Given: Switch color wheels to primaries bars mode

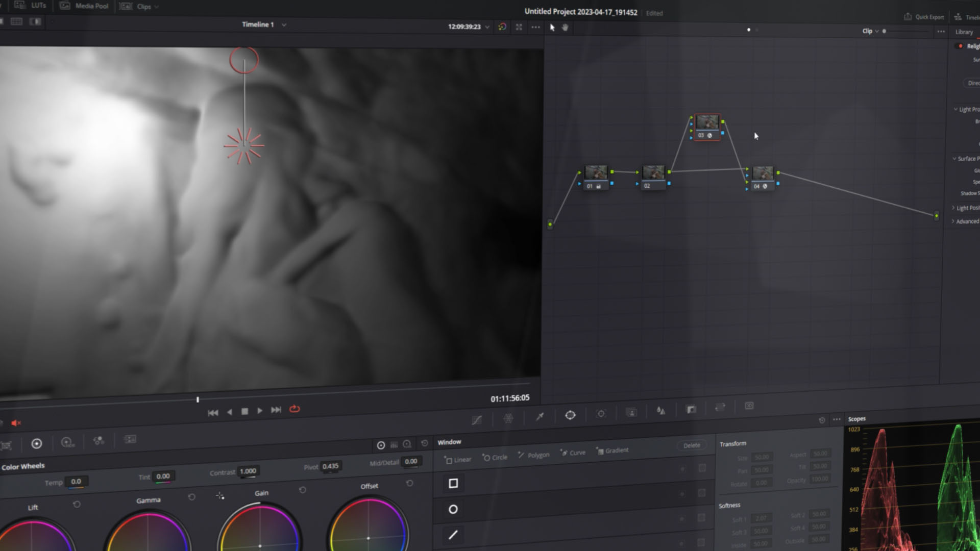Looking at the screenshot, I should tap(394, 445).
